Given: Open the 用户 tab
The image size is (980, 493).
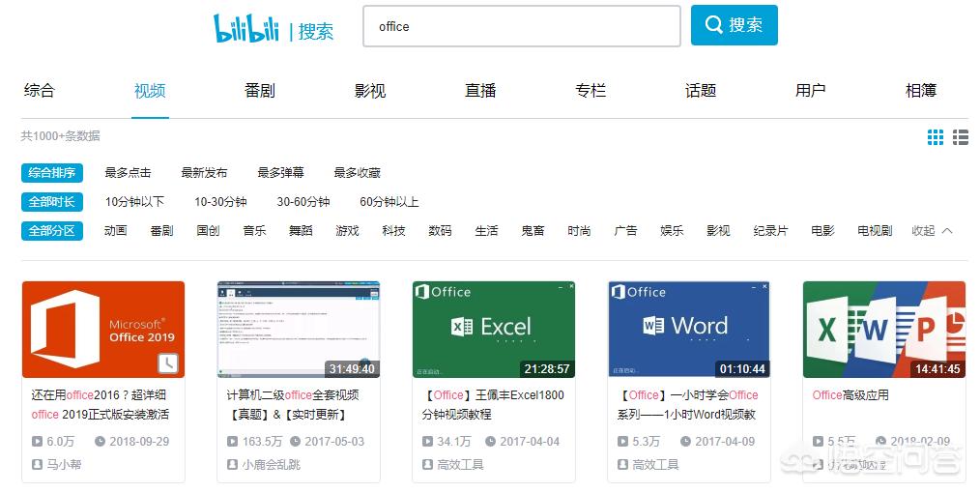Looking at the screenshot, I should 811,91.
